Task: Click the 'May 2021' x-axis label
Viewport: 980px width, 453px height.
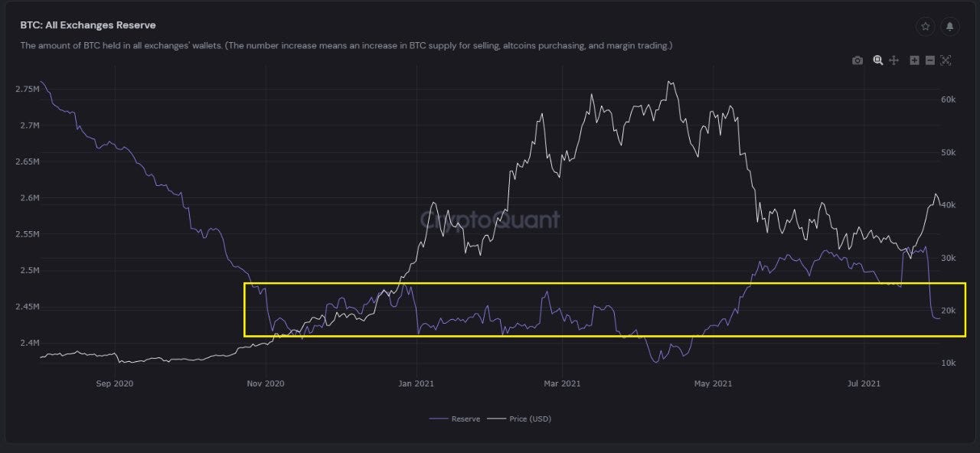Action: click(x=712, y=383)
